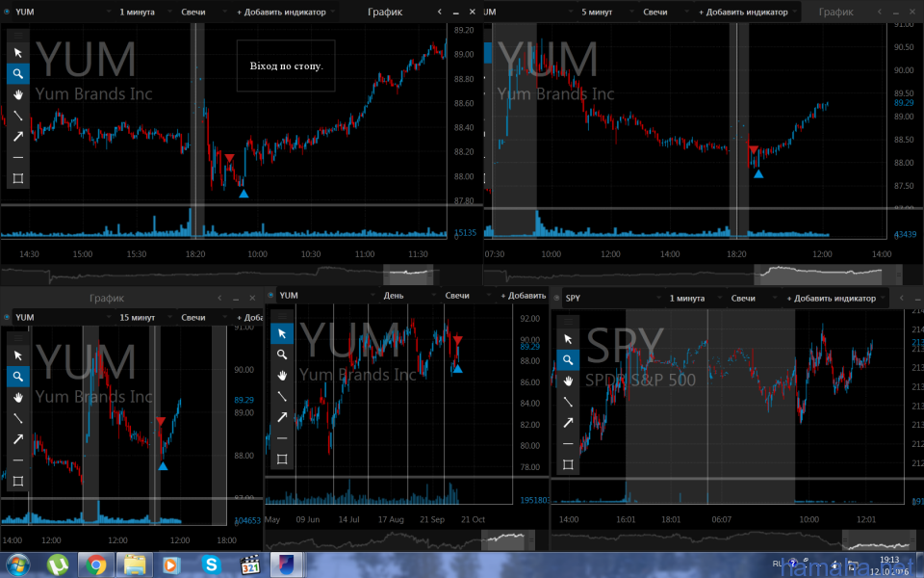This screenshot has width=924, height=578.
Task: Pick the rectangle tool in 15-minute YUM chart
Action: [17, 481]
